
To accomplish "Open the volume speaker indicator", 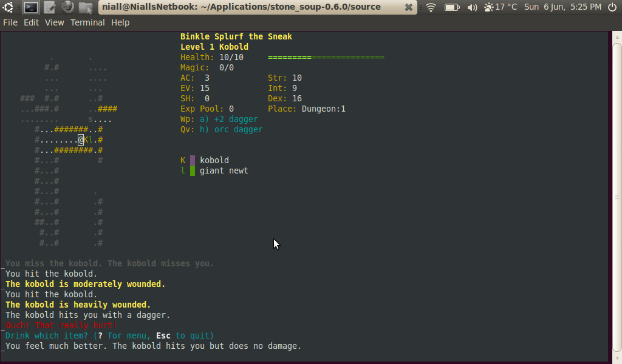I will 471,7.
